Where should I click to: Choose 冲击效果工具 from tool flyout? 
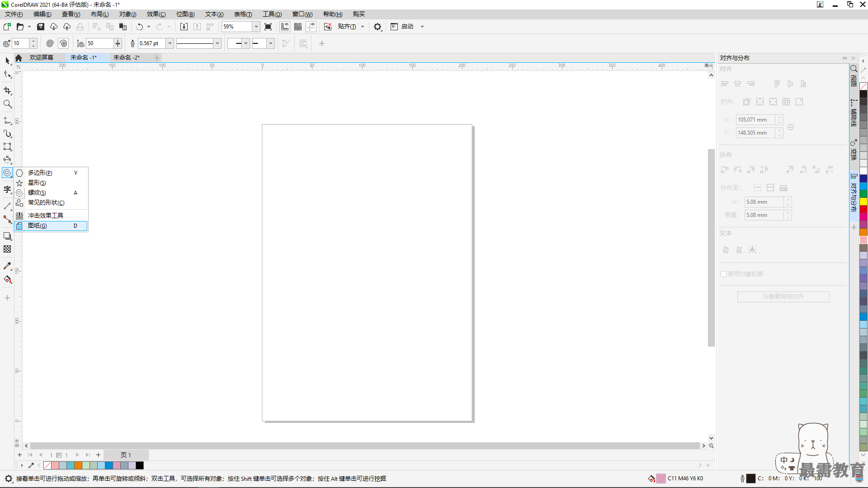pyautogui.click(x=51, y=216)
